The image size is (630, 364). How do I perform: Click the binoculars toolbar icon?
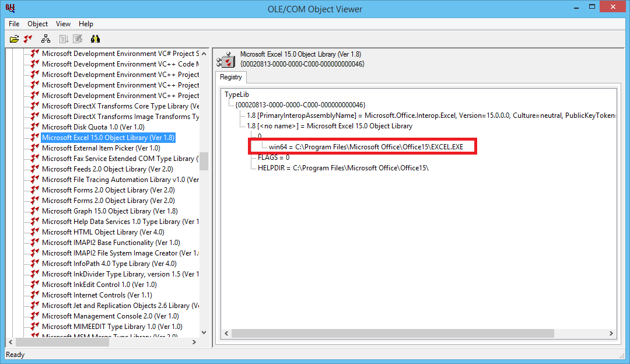pos(95,39)
